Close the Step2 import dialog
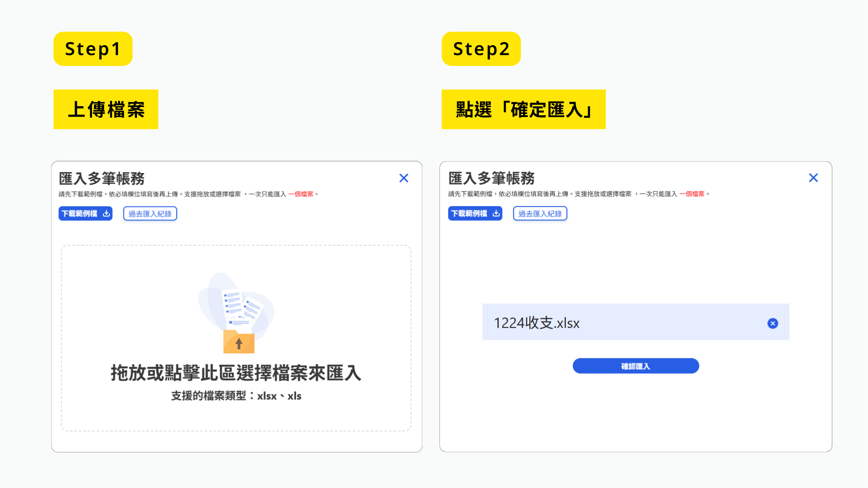The height and width of the screenshot is (488, 868). coord(813,178)
